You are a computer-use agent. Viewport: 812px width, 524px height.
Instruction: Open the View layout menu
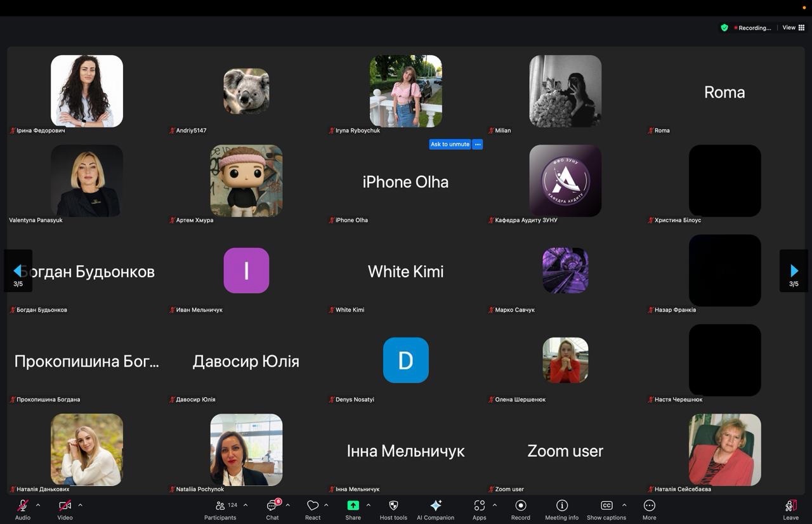(793, 28)
